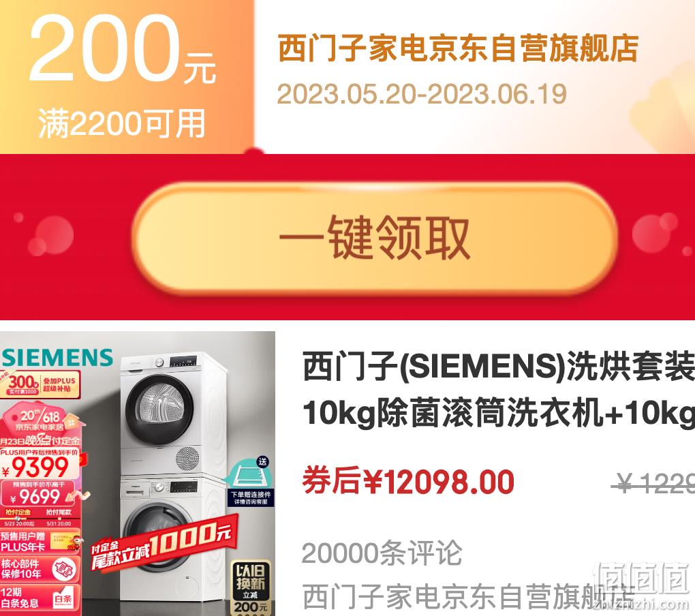Tap the 一键领取 coupon claim button
This screenshot has height=616, width=695.
pos(375,238)
